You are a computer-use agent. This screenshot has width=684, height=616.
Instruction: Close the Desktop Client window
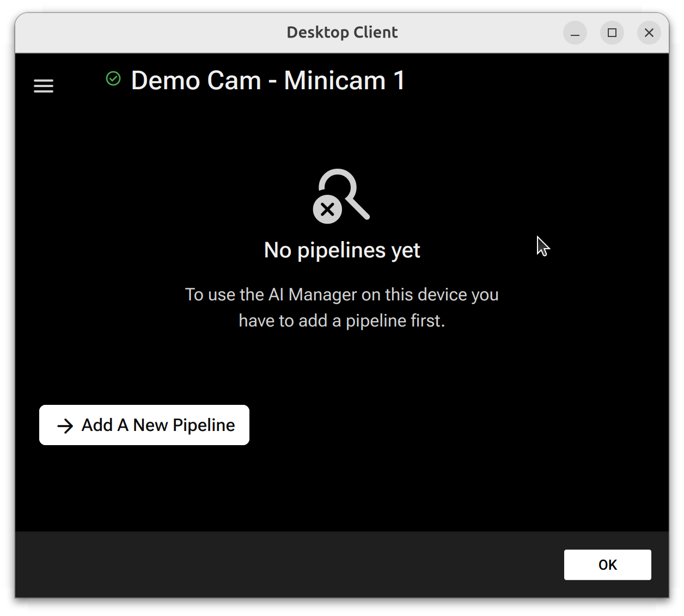tap(649, 33)
